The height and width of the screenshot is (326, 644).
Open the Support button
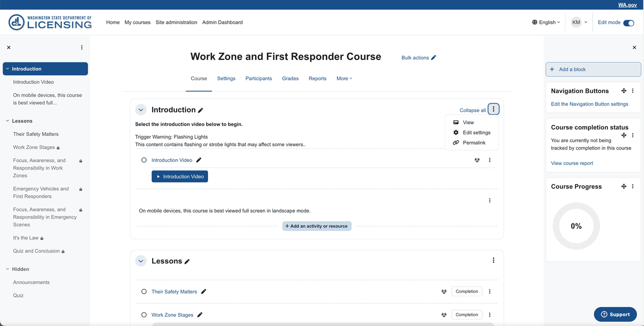pyautogui.click(x=615, y=314)
